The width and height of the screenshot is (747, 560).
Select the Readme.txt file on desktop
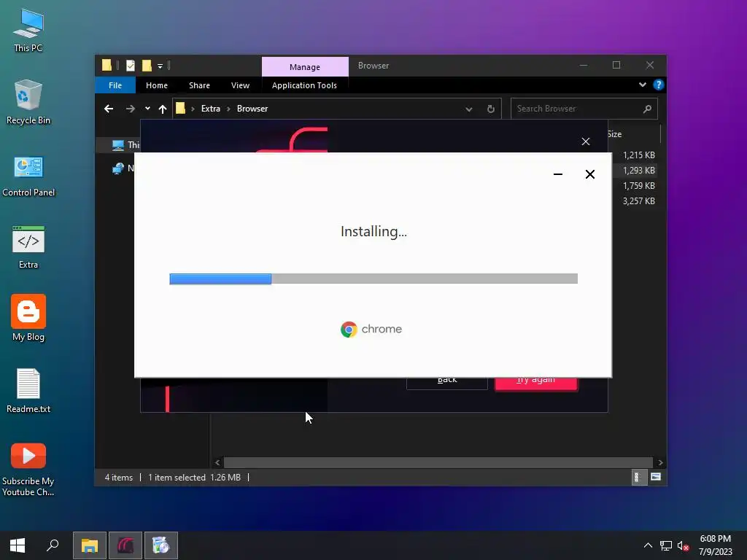[28, 391]
